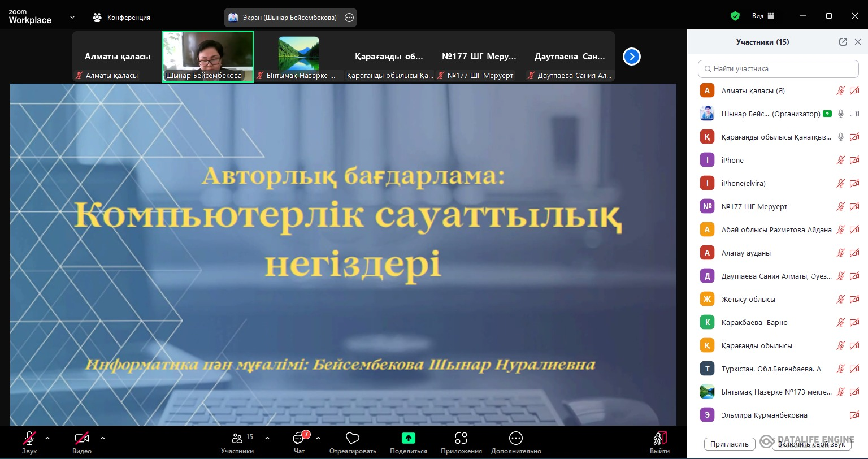Open the Zoom Workplace dropdown chevron

(72, 17)
